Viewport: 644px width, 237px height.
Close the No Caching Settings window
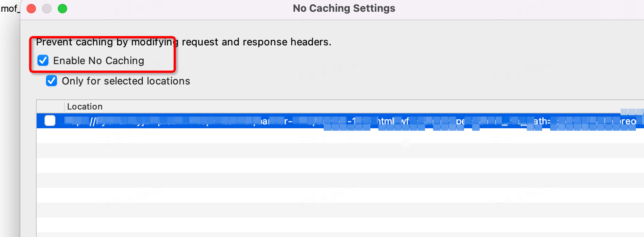tap(31, 9)
